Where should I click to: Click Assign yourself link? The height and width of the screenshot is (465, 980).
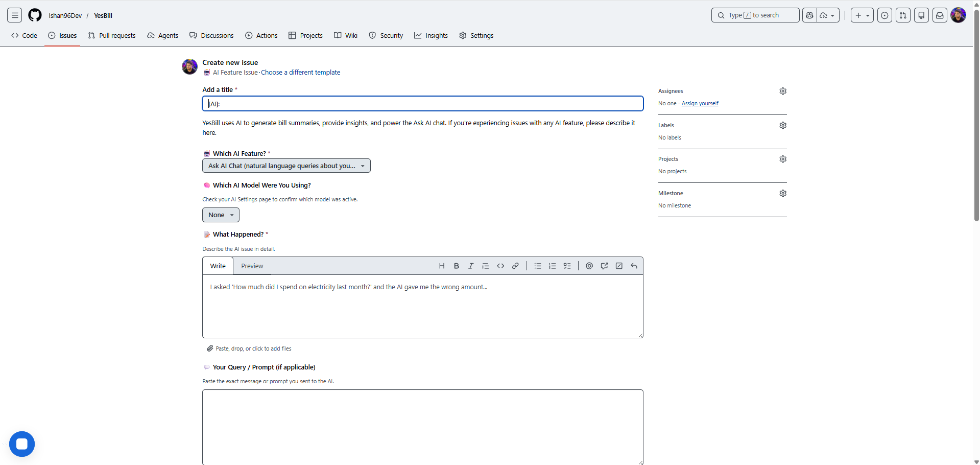click(x=700, y=103)
